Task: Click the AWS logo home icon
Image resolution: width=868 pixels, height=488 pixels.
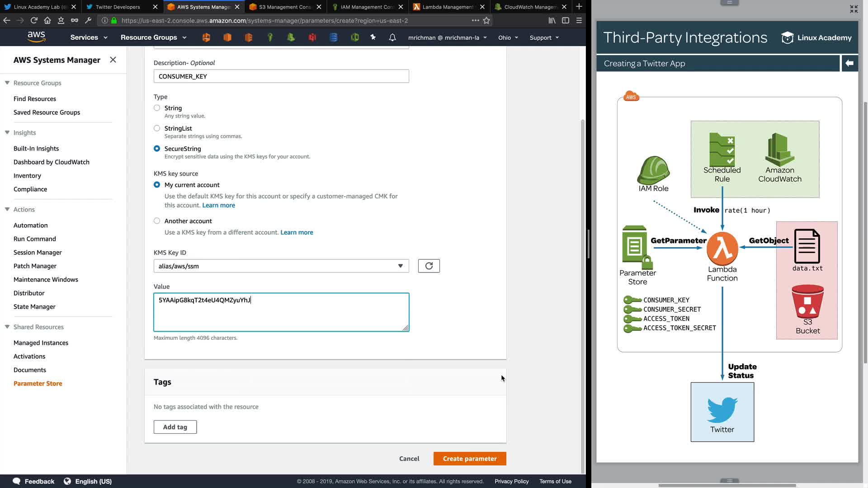Action: pyautogui.click(x=36, y=37)
